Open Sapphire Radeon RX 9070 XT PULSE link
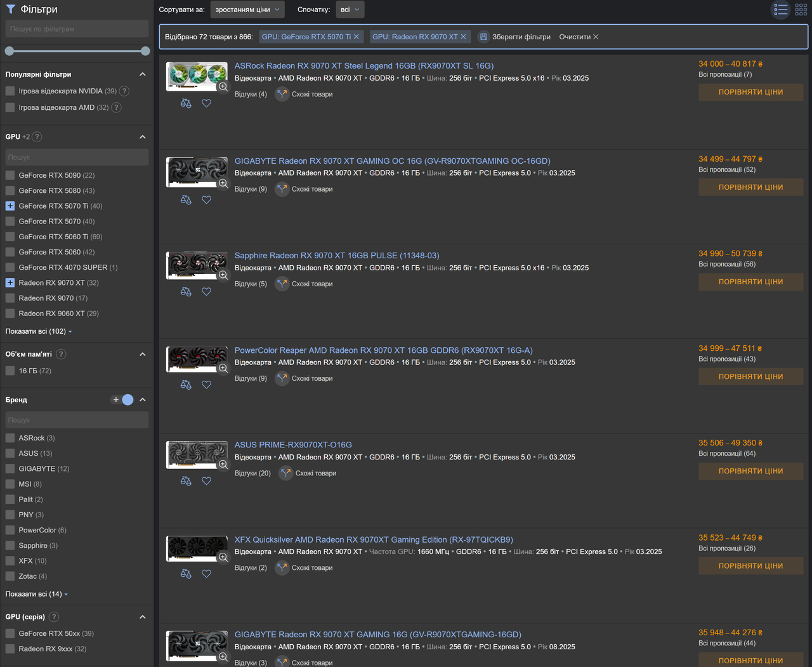Screen dimensions: 812x667 click(x=337, y=255)
